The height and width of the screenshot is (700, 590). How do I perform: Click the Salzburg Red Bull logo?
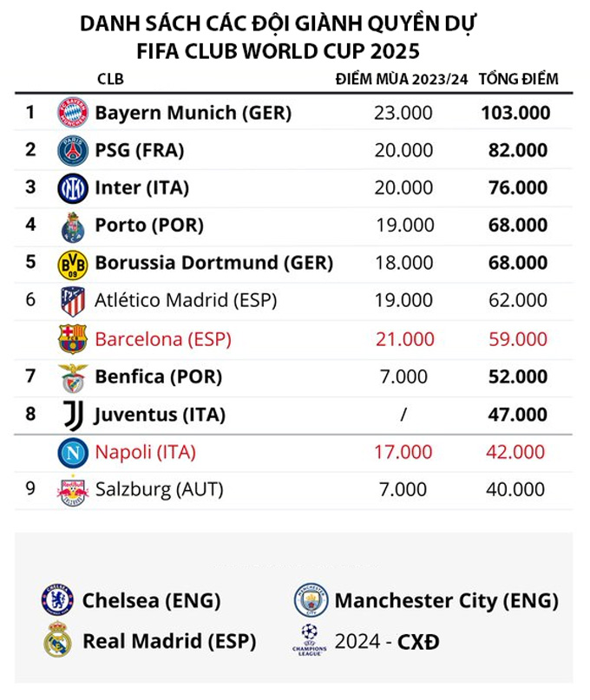click(x=73, y=491)
